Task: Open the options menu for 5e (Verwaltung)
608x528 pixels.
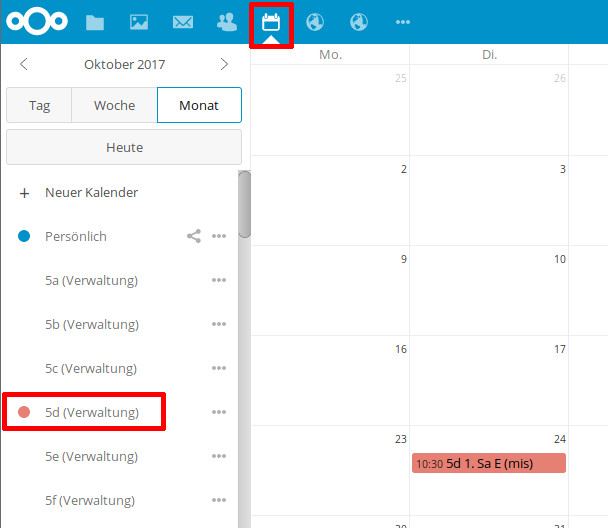Action: pos(219,456)
